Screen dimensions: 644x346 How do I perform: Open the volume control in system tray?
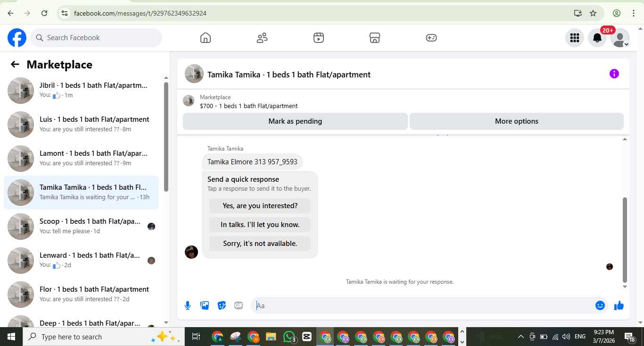pyautogui.click(x=566, y=337)
